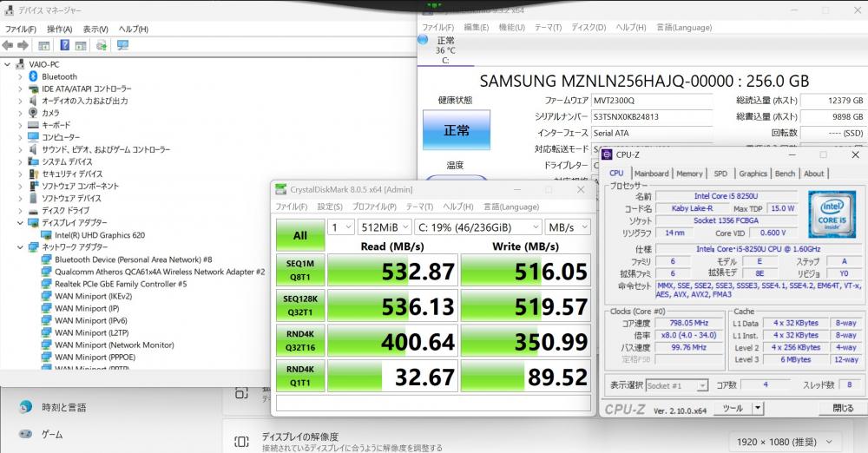The width and height of the screenshot is (868, 453).
Task: Select Intel(R) UHD Graphics 620 adapter
Action: pos(100,235)
